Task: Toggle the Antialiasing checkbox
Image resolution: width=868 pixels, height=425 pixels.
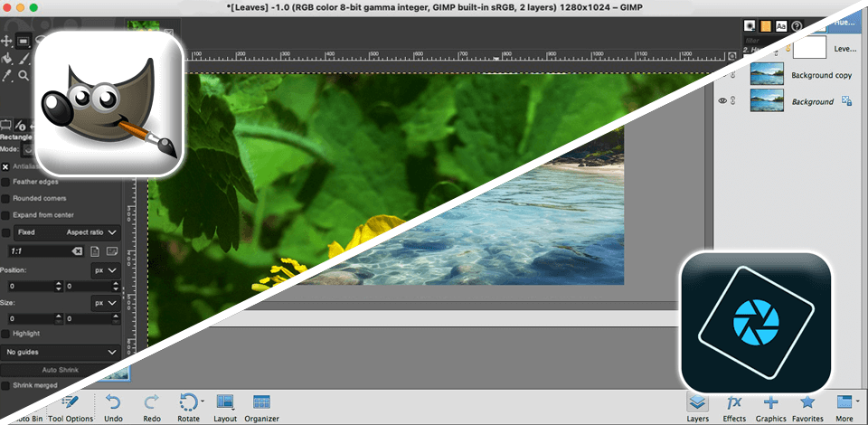Action: coord(5,166)
